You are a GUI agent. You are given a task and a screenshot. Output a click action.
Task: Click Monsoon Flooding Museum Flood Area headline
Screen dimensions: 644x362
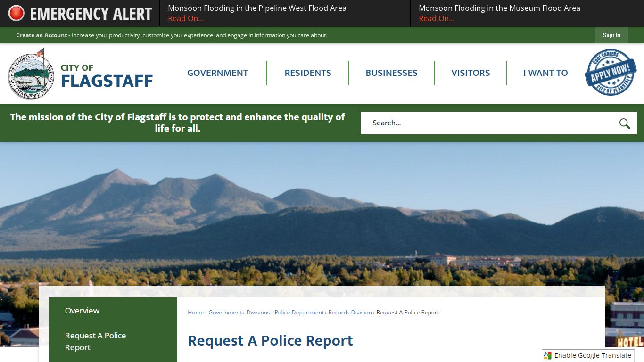click(x=499, y=8)
